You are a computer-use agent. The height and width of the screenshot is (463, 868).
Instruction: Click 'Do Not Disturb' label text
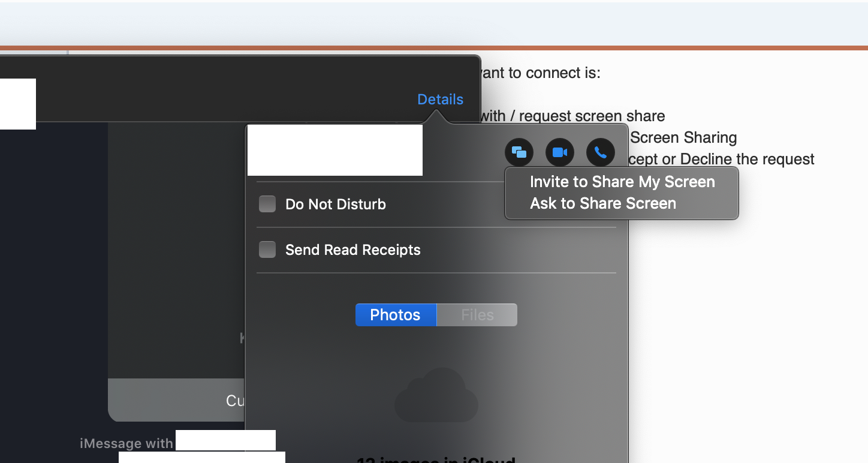click(336, 205)
